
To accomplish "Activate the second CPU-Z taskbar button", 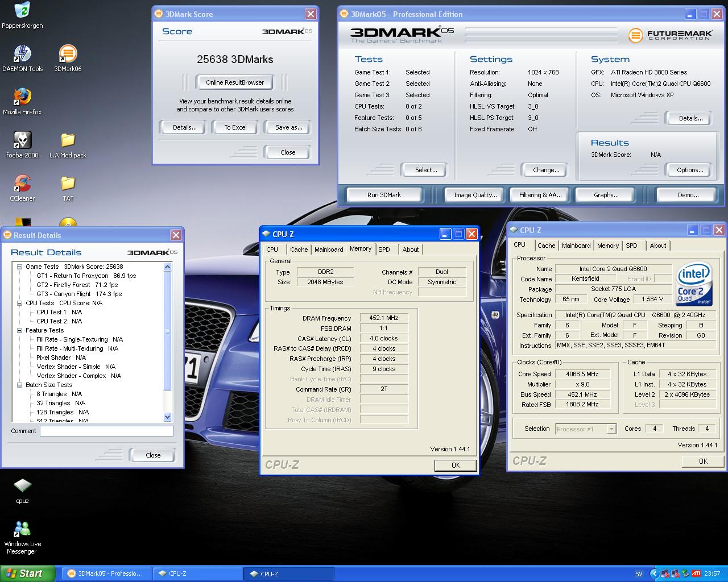I will pos(289,573).
